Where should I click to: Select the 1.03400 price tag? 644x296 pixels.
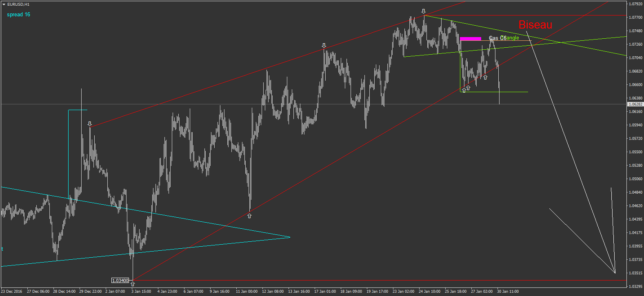click(120, 281)
